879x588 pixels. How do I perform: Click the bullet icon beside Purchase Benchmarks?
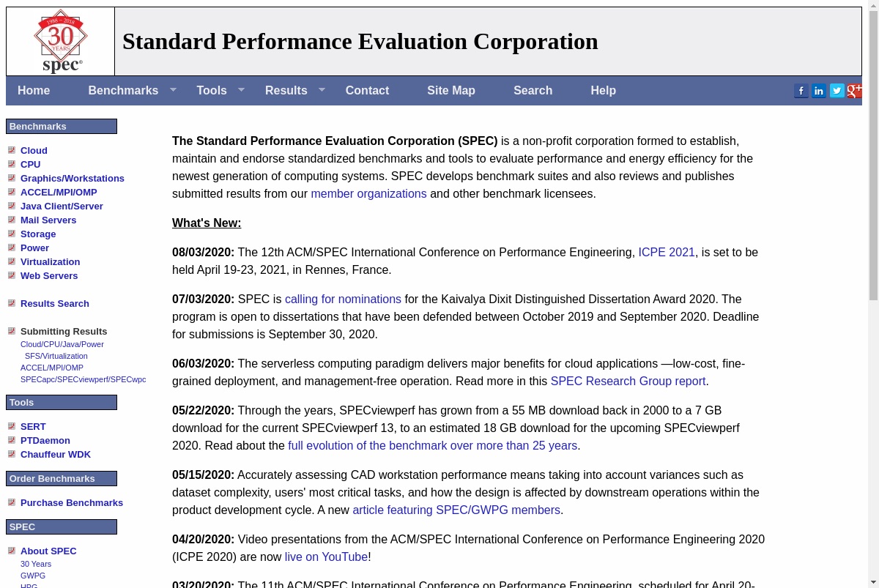click(12, 502)
